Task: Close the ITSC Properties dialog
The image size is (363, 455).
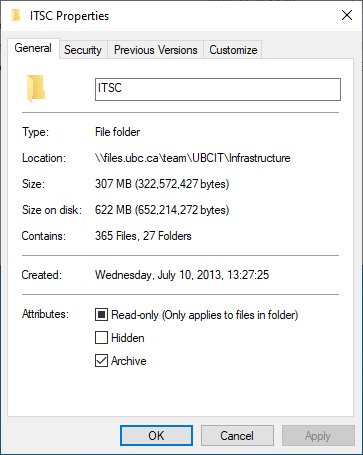Action: 347,15
